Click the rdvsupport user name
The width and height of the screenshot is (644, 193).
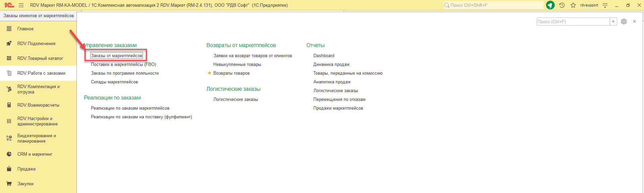pyautogui.click(x=589, y=5)
